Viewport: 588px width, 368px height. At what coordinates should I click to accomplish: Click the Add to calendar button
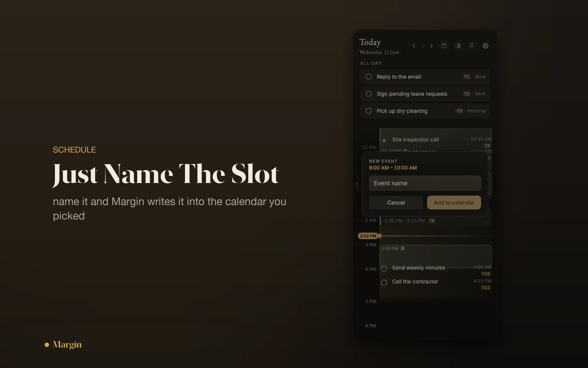[x=454, y=202]
